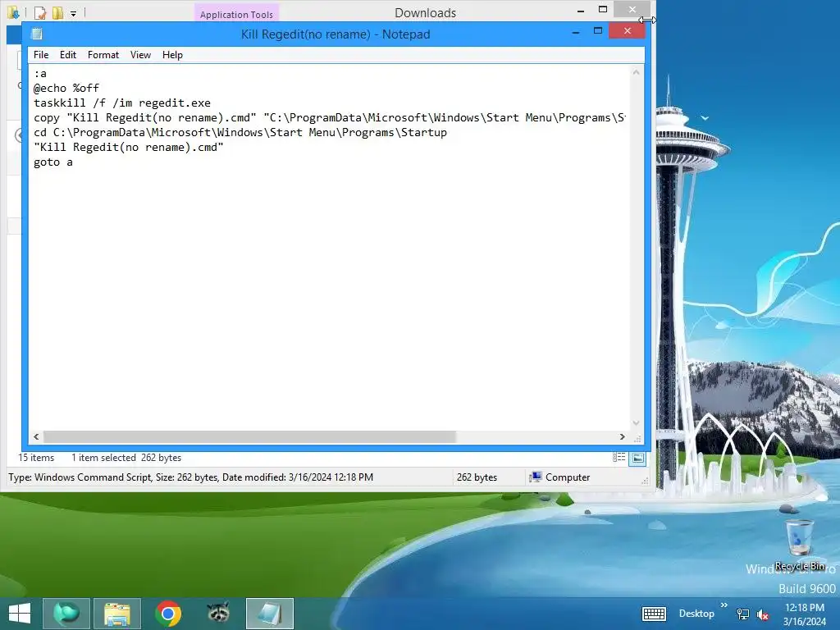This screenshot has height=630, width=840.
Task: Expand the Desktop toolbar chevron
Action: [x=724, y=605]
